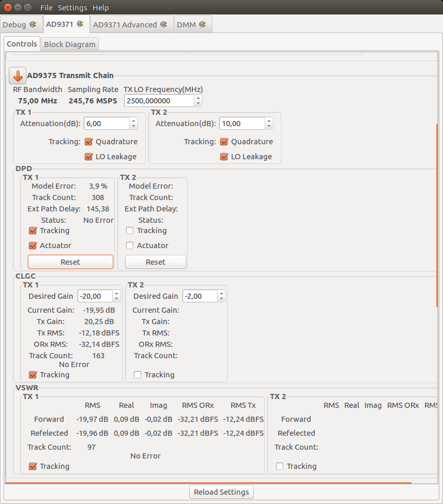This screenshot has height=504, width=443.
Task: Reset the TX 1 DPD
Action: point(70,262)
